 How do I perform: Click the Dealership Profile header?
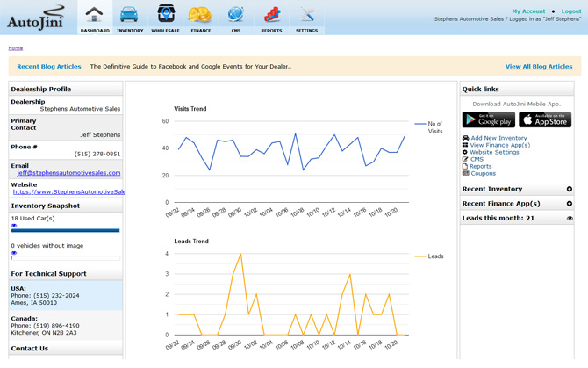[x=66, y=89]
